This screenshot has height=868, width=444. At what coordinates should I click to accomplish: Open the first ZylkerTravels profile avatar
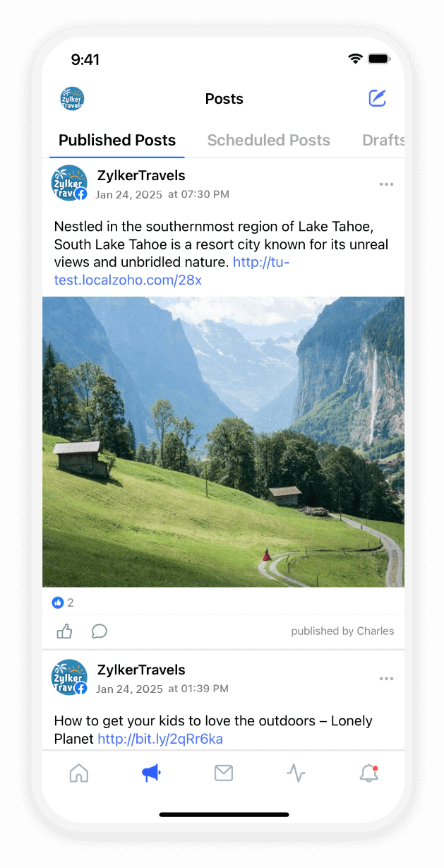tap(69, 184)
